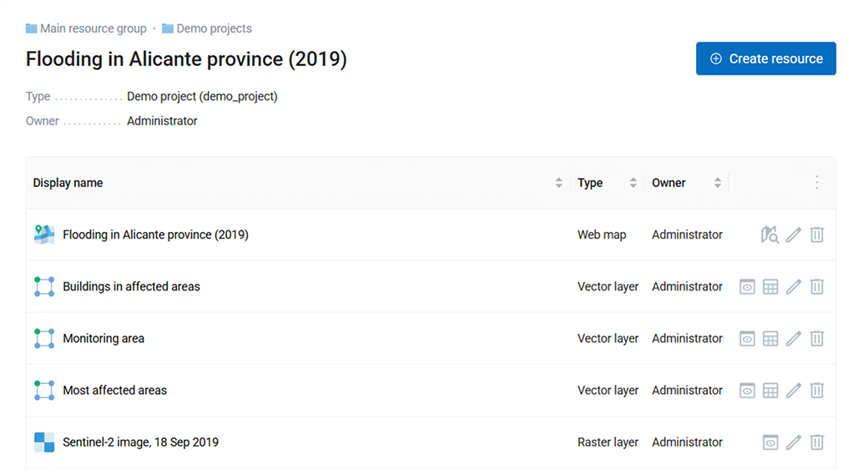Open the table's three-dot options menu
868x470 pixels.
click(817, 183)
